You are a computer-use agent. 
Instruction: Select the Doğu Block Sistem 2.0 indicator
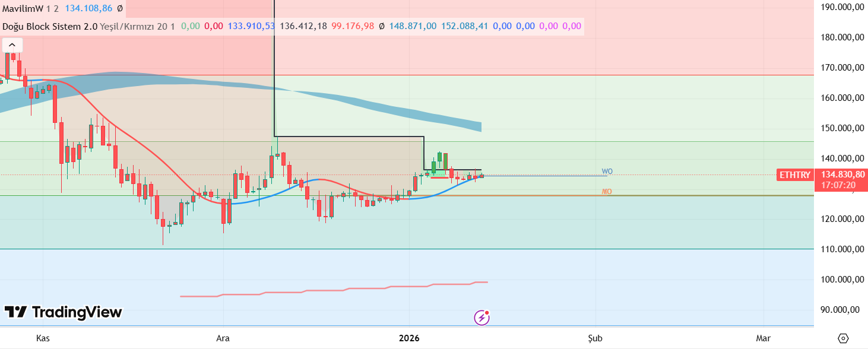tap(49, 26)
